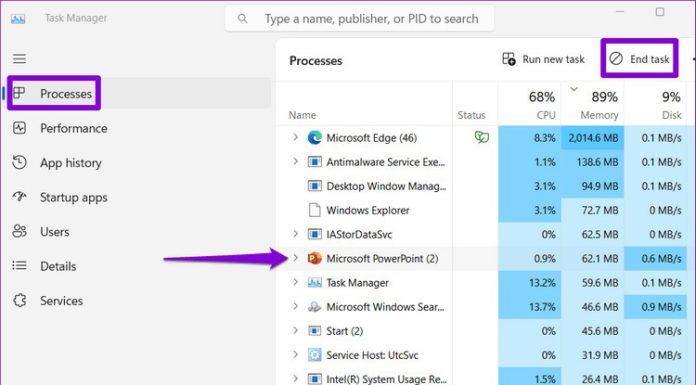
Task: Click the 2,014.6 MB memory cell for Edge
Action: tap(593, 138)
